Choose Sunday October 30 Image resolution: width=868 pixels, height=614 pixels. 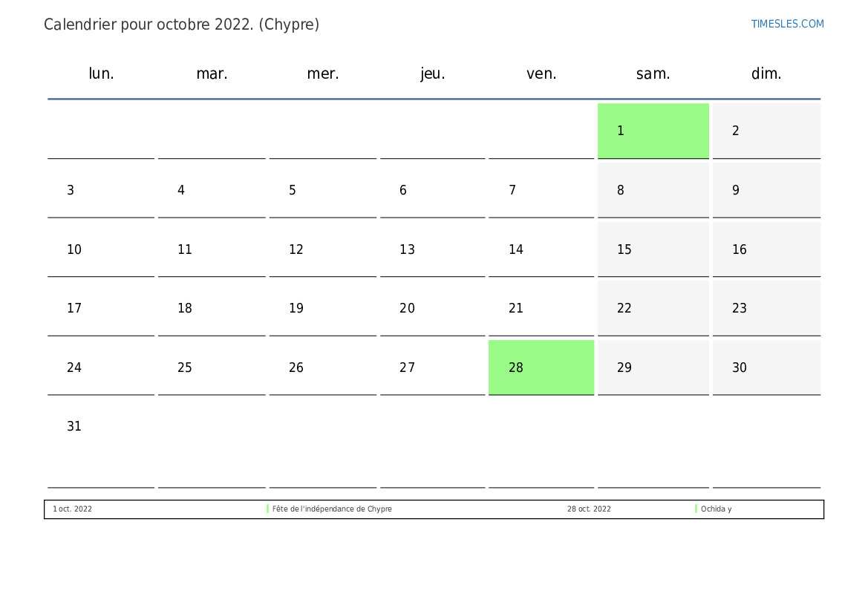pyautogui.click(x=766, y=368)
